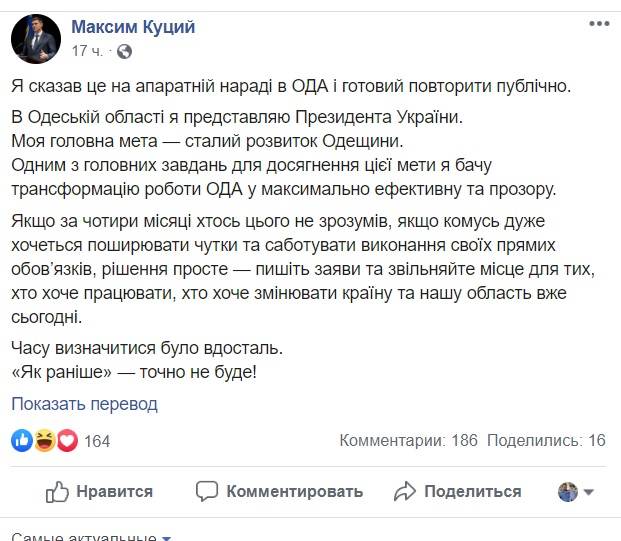Show who reacted via the 164 count
The width and height of the screenshot is (621, 541).
(97, 440)
